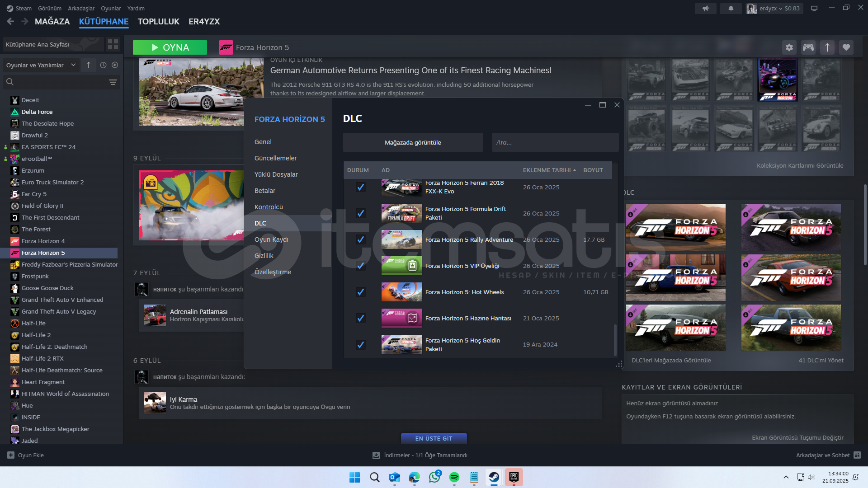
Task: Click 41 DLC'mi Yönet link
Action: point(821,360)
